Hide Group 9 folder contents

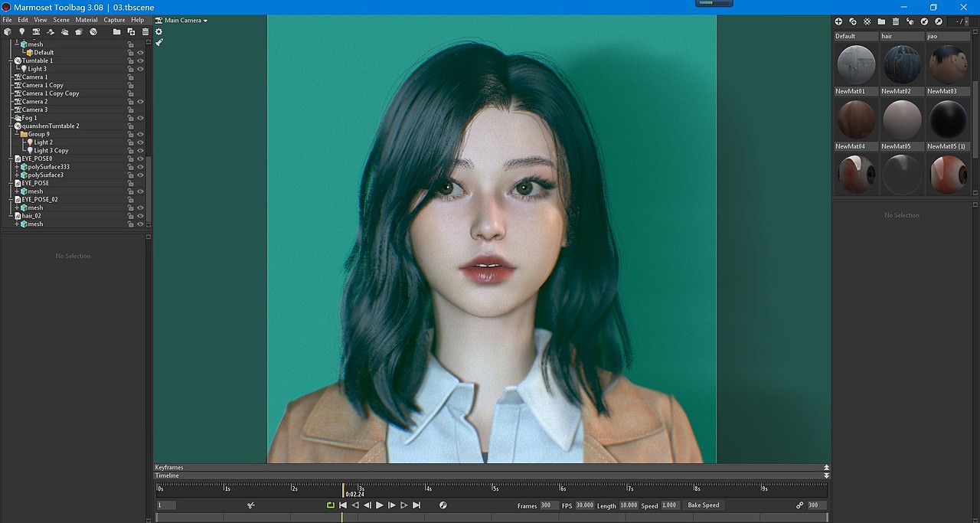click(x=140, y=134)
